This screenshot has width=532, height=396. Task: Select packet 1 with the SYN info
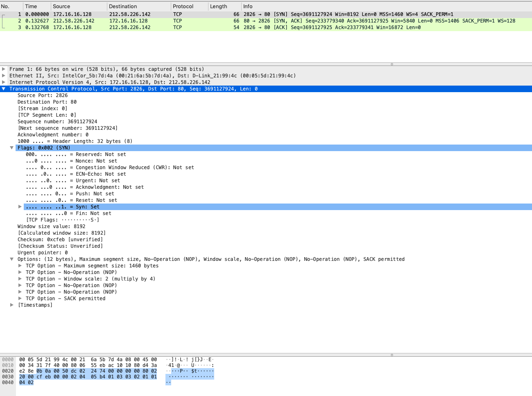(x=266, y=14)
